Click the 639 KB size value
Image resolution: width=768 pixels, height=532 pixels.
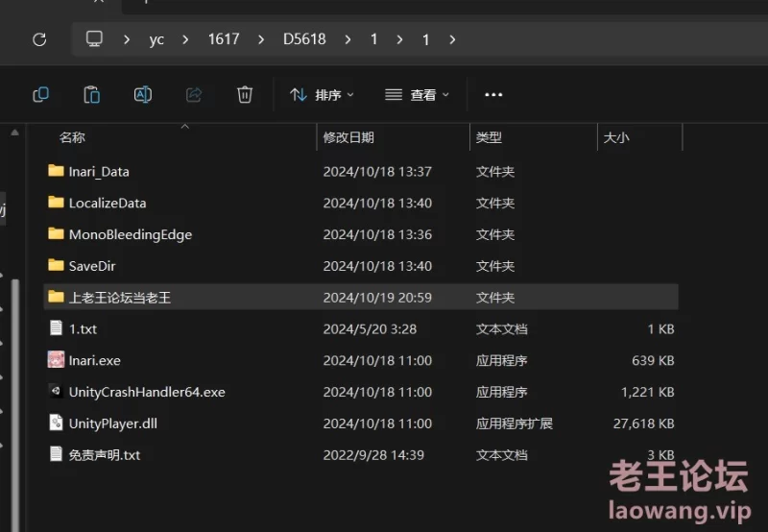coord(653,360)
